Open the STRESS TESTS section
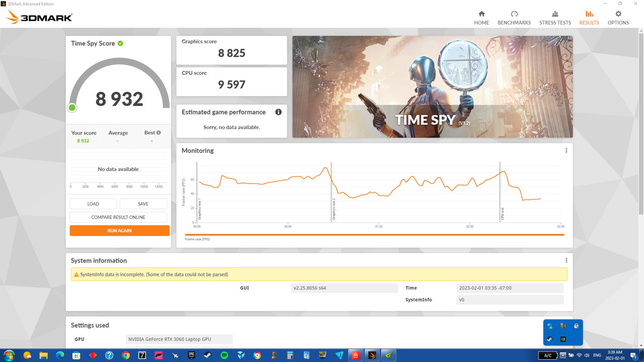Screen dimensions: 644x362 coord(555,17)
